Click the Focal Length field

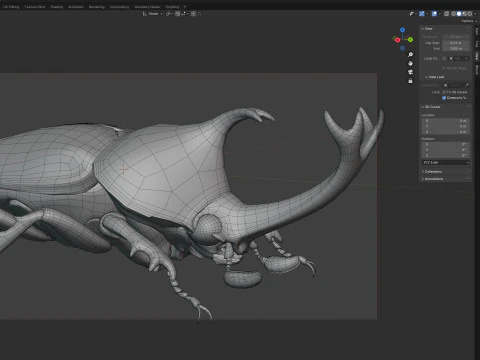click(456, 37)
